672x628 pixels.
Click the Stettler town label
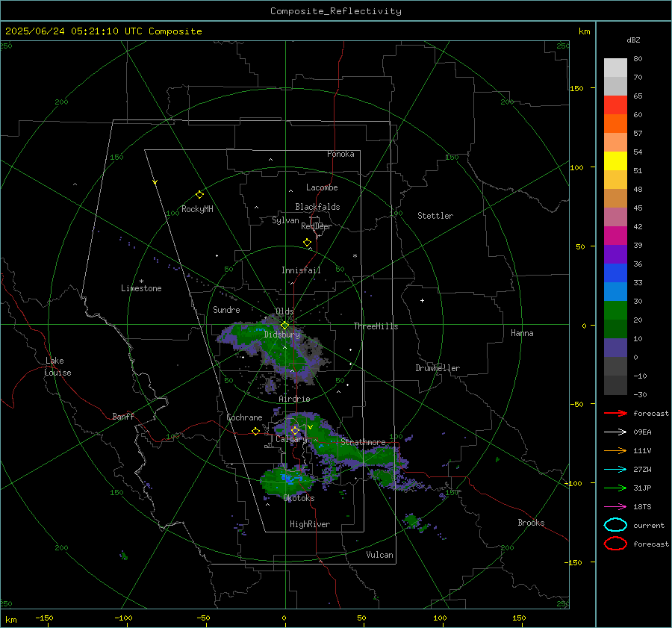pos(435,216)
